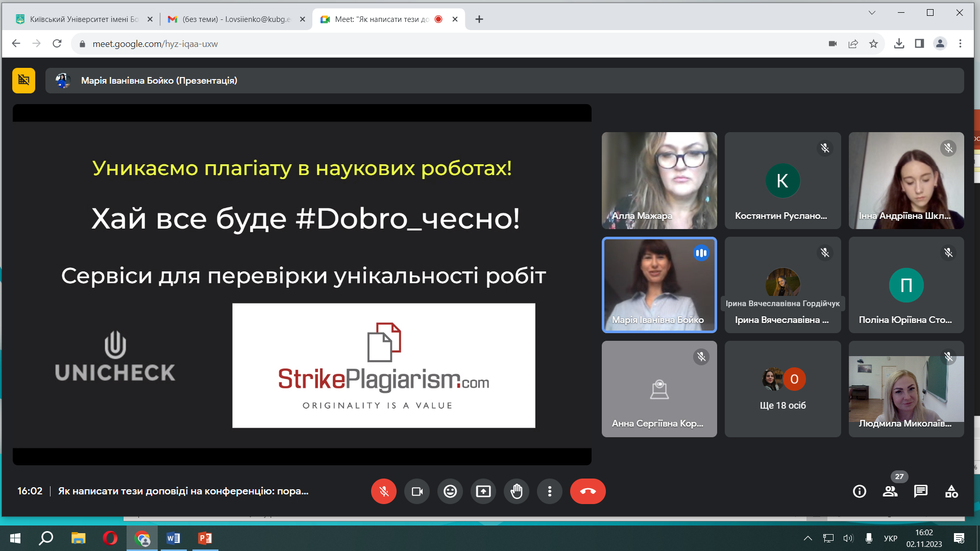Raise hand in the meeting
This screenshot has width=980, height=551.
[x=517, y=491]
